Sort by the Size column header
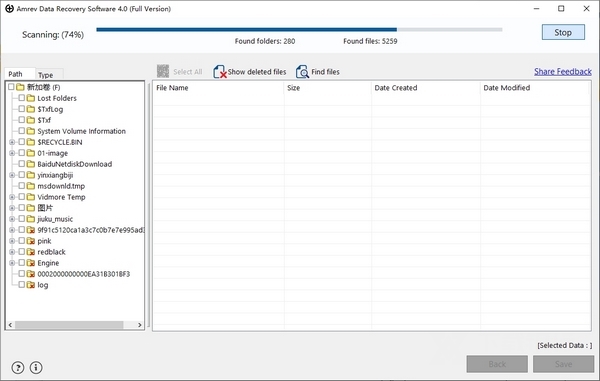 (x=328, y=88)
